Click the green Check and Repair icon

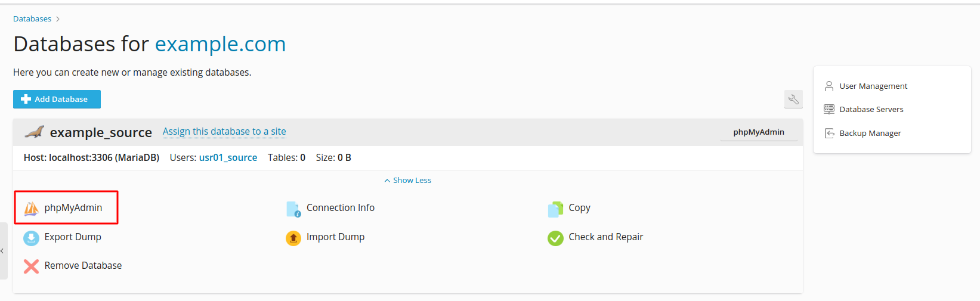[555, 238]
